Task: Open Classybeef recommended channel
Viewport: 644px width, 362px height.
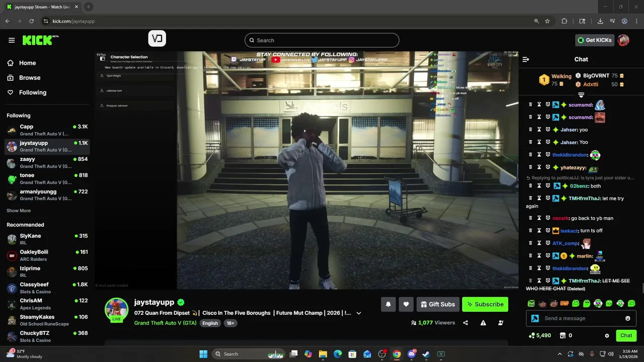Action: point(47,288)
